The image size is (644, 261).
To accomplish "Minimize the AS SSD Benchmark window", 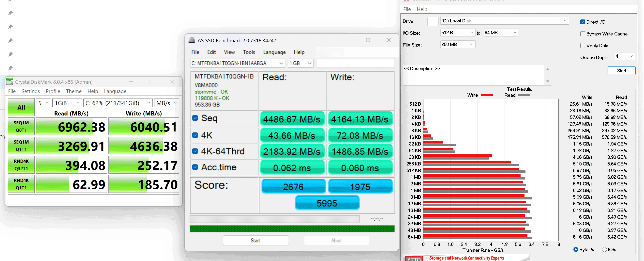I will coord(347,40).
